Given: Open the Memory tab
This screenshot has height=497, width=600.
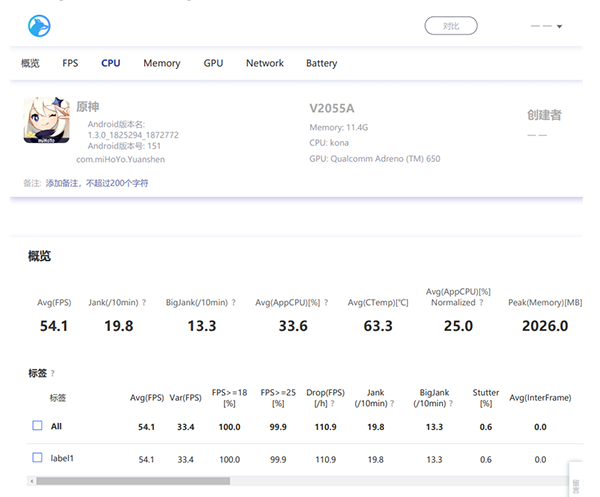Looking at the screenshot, I should (x=161, y=63).
